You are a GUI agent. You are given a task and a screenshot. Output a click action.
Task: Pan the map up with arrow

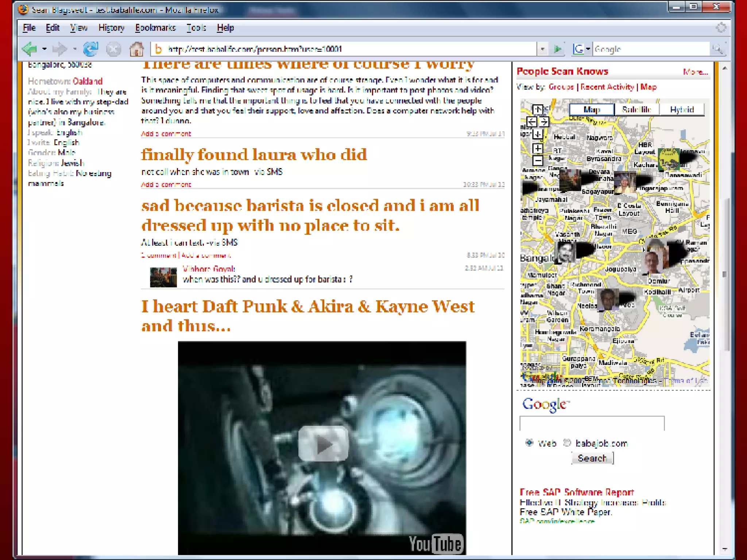point(538,109)
